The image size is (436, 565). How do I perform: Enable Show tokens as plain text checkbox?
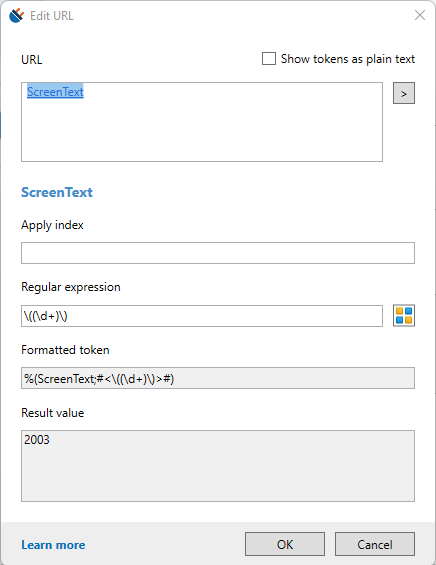pyautogui.click(x=269, y=59)
